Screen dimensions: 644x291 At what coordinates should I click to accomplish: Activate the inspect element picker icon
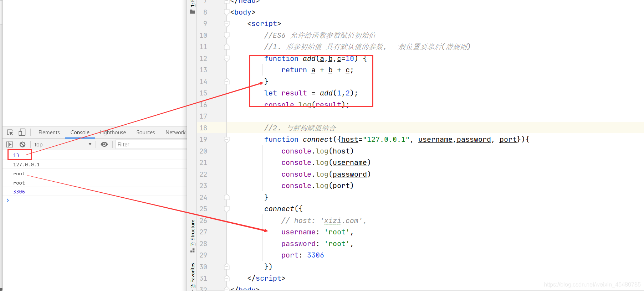pos(10,132)
